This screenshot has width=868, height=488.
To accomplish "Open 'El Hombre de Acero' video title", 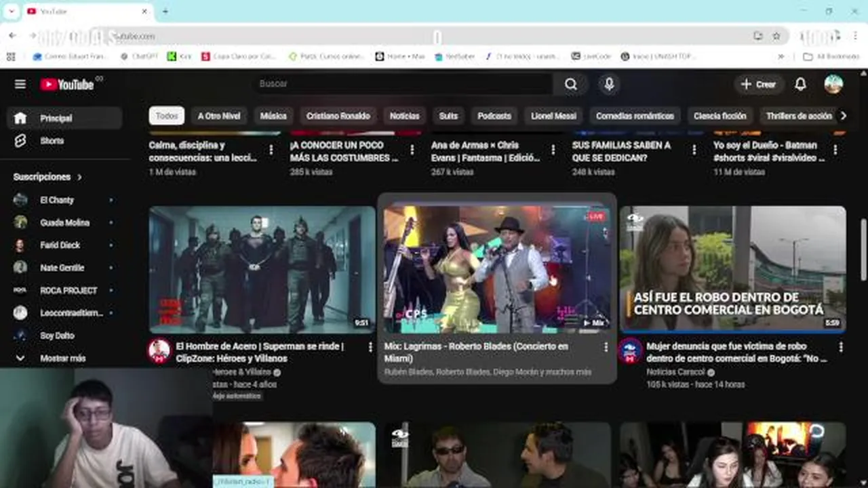I will pos(260,352).
